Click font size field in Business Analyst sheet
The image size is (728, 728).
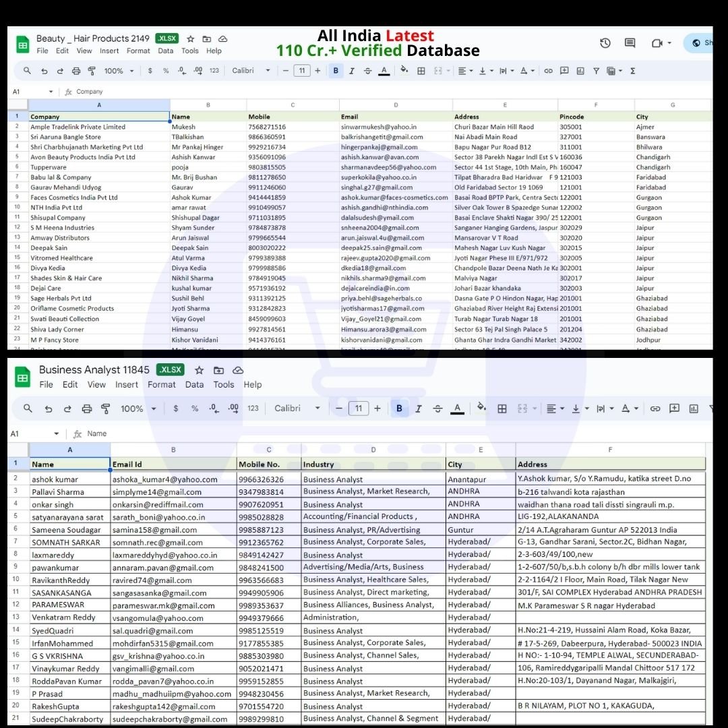[x=359, y=408]
